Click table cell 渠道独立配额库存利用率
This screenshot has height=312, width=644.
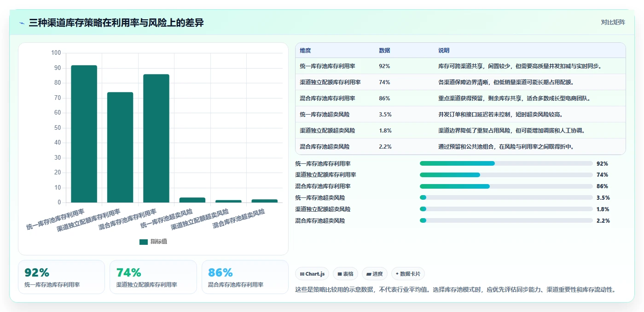point(330,82)
